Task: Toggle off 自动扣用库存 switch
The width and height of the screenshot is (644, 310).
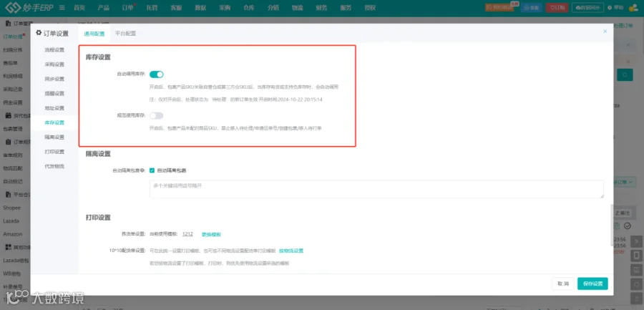Action: pyautogui.click(x=156, y=74)
